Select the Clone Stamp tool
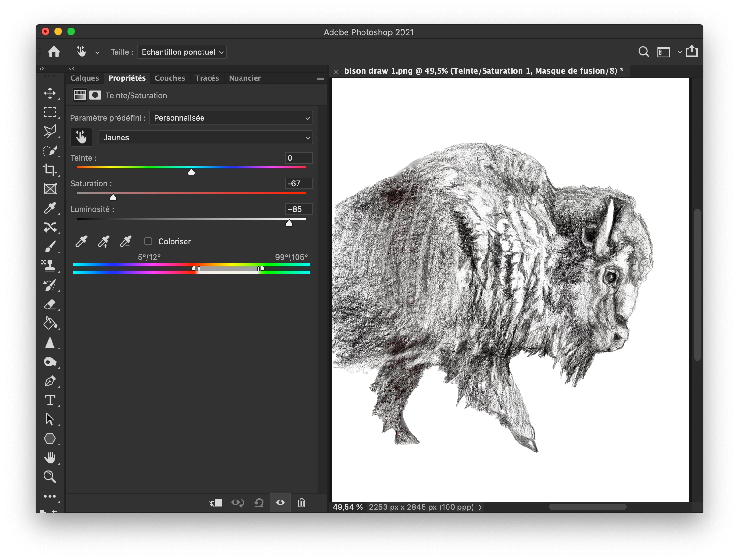 tap(50, 266)
